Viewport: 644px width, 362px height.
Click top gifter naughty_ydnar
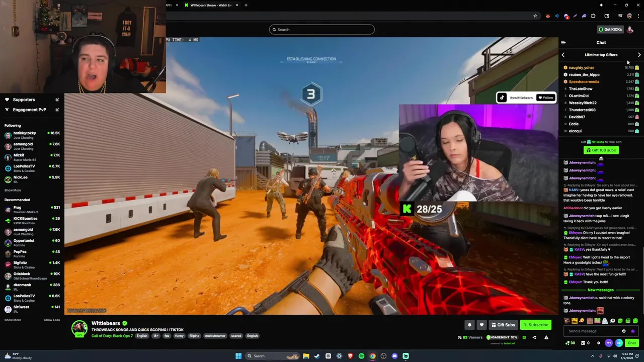pos(581,67)
